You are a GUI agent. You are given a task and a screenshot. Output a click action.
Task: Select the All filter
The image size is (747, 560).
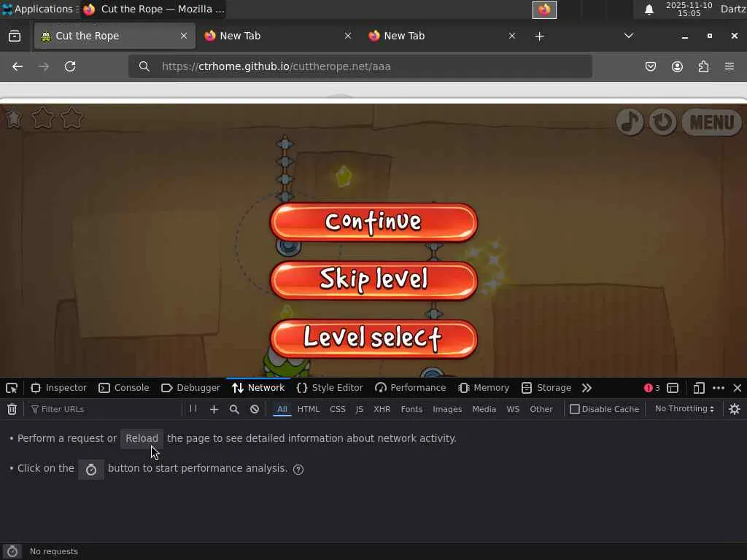282,409
